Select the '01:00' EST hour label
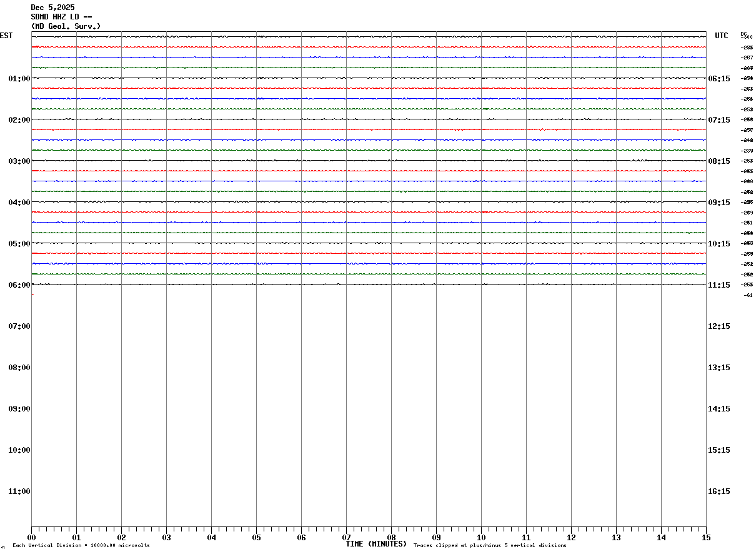 point(19,78)
